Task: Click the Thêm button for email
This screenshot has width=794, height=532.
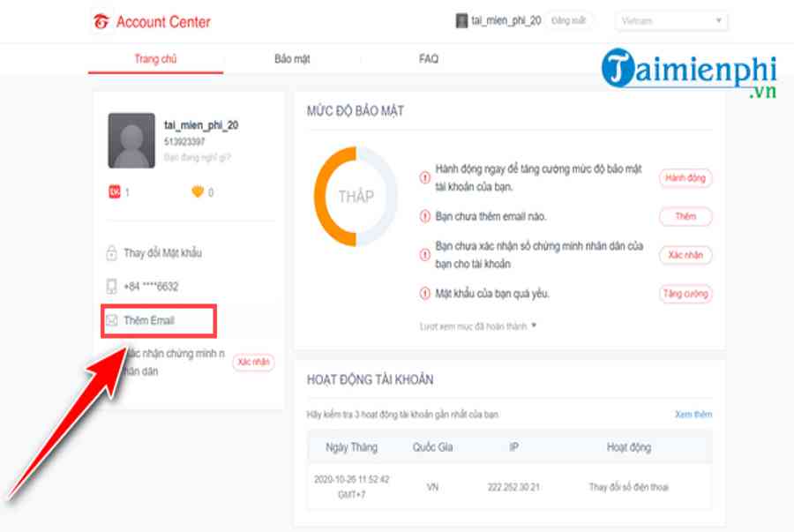Action: 685,217
